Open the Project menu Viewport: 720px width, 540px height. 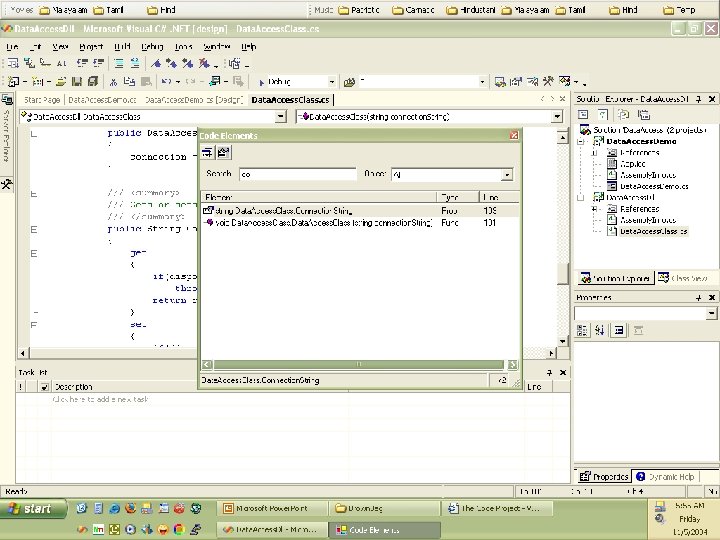91,46
